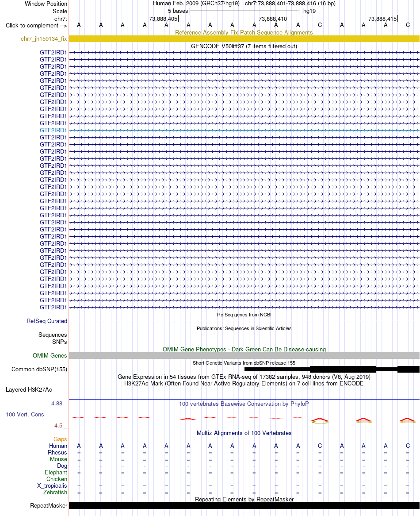This screenshot has height=516, width=420.
Task: Click the 73,888,405 ruler position
Action: point(163,19)
